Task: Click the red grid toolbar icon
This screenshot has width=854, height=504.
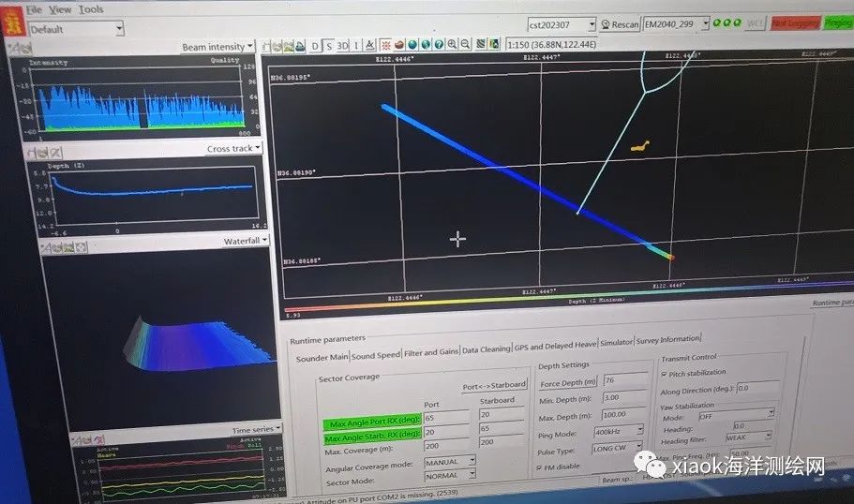Action: (x=384, y=45)
